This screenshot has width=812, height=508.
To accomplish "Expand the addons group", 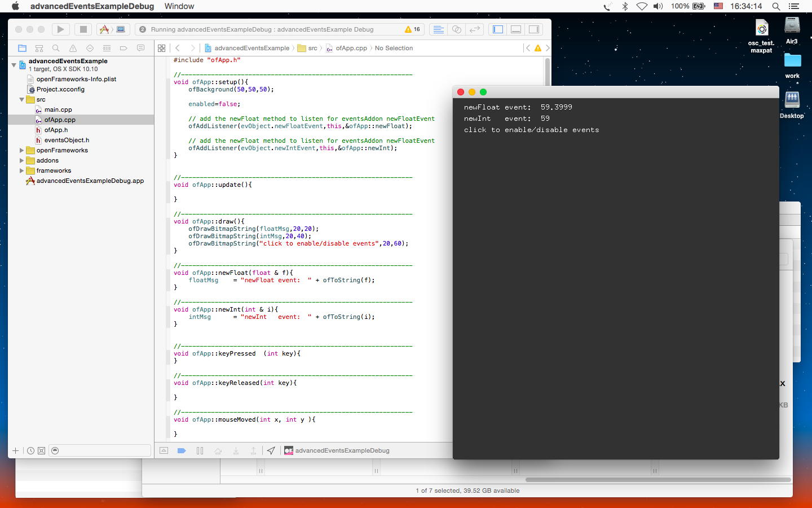I will click(x=21, y=161).
